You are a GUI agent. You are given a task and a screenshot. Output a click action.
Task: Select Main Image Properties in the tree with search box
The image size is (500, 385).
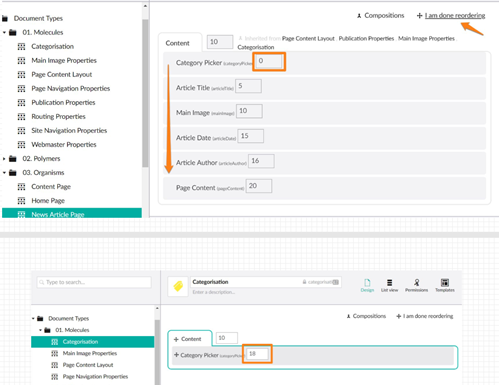click(x=90, y=353)
